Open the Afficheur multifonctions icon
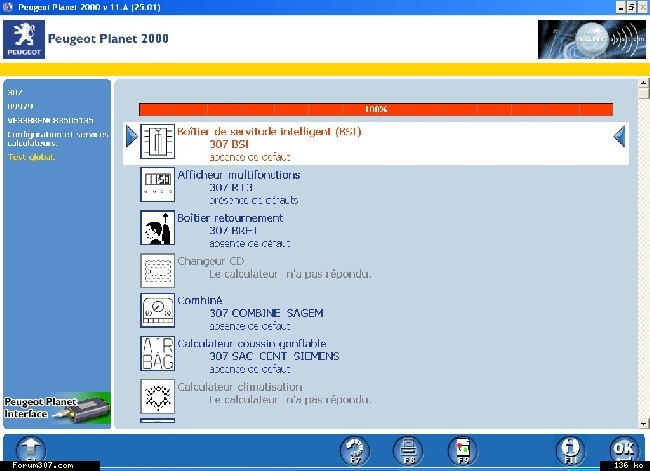The height and width of the screenshot is (471, 650). (x=157, y=185)
